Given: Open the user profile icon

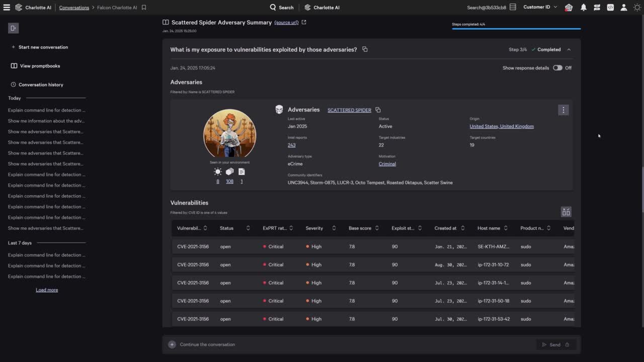Looking at the screenshot, I should point(624,8).
